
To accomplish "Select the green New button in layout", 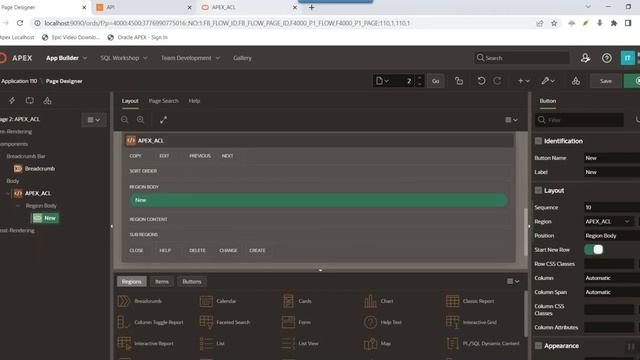I will (x=319, y=200).
